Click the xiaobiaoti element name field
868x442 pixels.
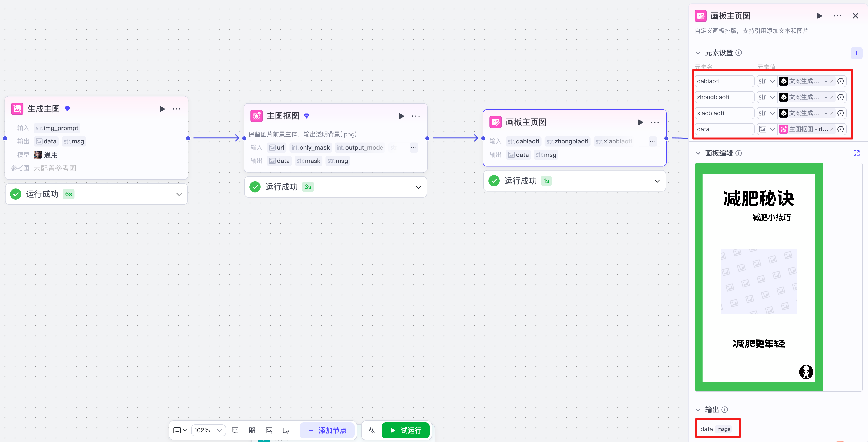coord(724,113)
